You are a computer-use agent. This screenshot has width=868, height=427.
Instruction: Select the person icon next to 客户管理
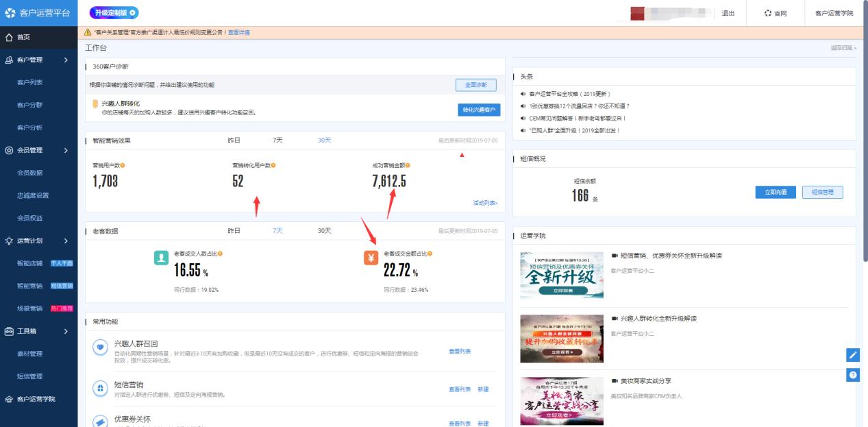click(10, 60)
